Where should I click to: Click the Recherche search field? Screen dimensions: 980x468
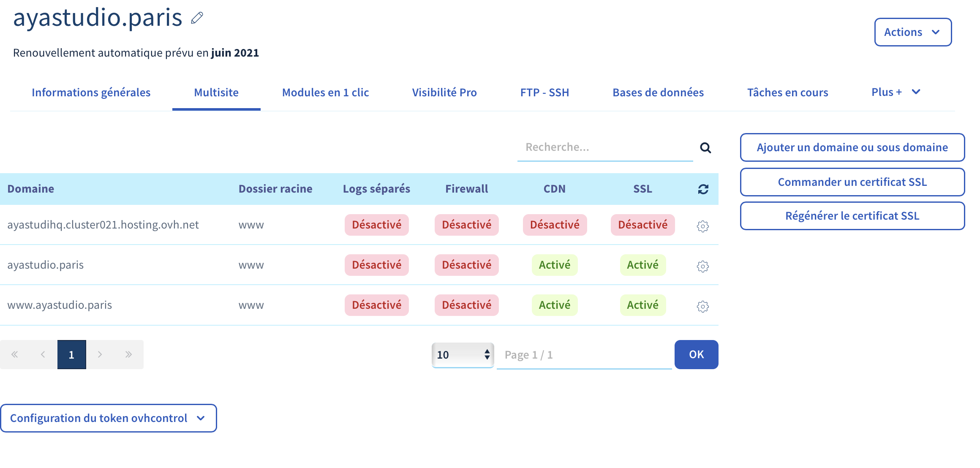(x=604, y=147)
